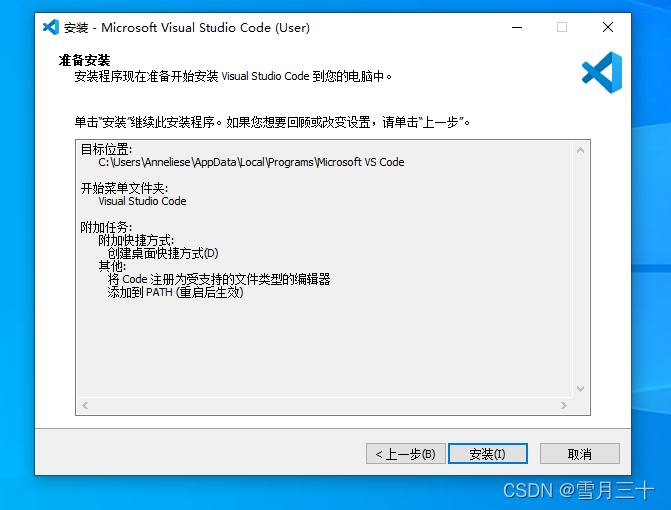Cancel setup with the 取消 button
Viewport: 671px width, 510px height.
pyautogui.click(x=579, y=454)
